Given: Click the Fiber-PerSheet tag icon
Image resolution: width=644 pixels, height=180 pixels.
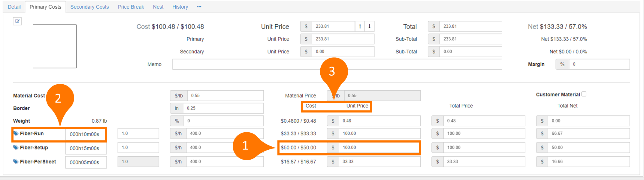Looking at the screenshot, I should tap(16, 162).
